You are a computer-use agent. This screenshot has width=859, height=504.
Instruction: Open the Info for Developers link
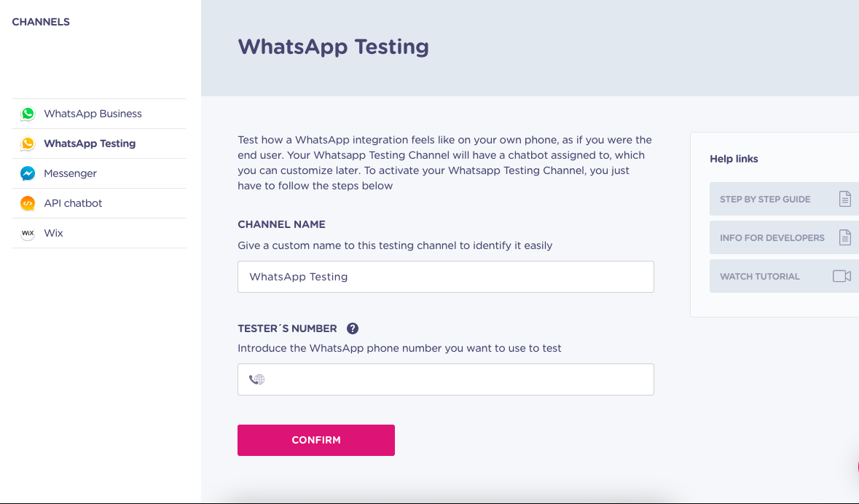(x=784, y=237)
